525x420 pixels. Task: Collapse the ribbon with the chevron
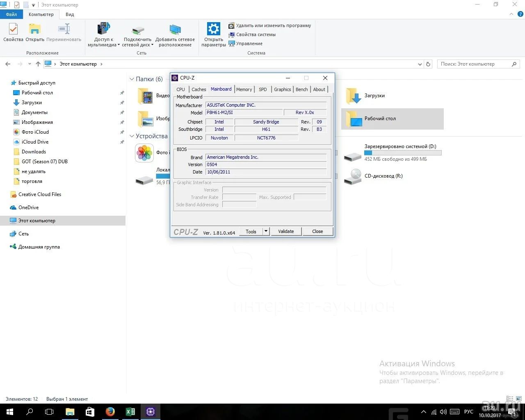click(x=511, y=14)
